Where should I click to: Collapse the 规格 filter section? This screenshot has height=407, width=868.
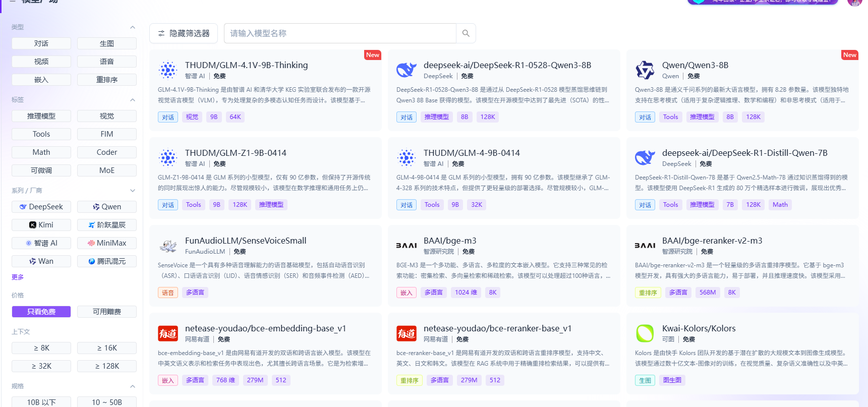point(133,386)
